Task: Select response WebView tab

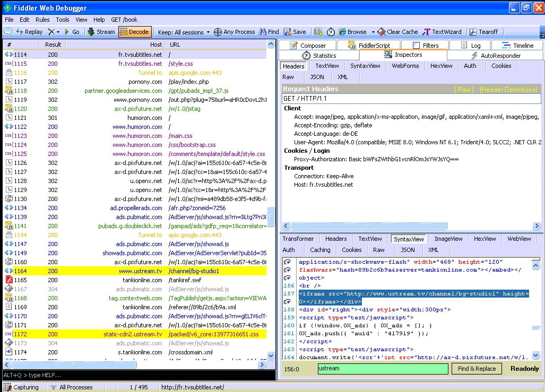Action: pyautogui.click(x=519, y=239)
